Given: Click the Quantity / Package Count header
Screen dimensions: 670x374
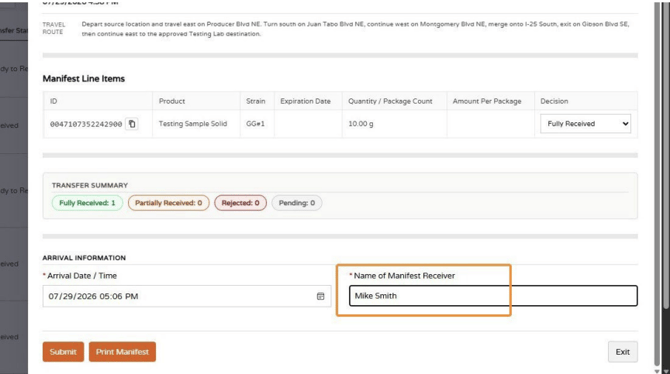Looking at the screenshot, I should (390, 101).
